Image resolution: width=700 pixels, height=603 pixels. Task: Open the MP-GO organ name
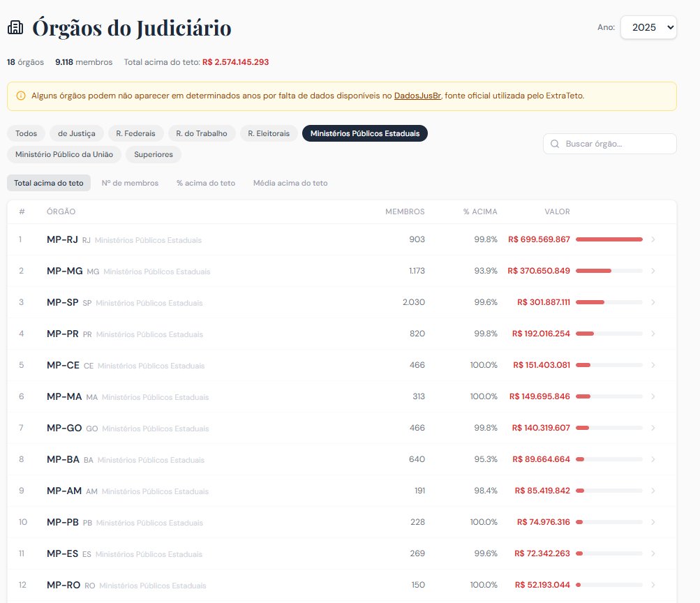(x=64, y=428)
